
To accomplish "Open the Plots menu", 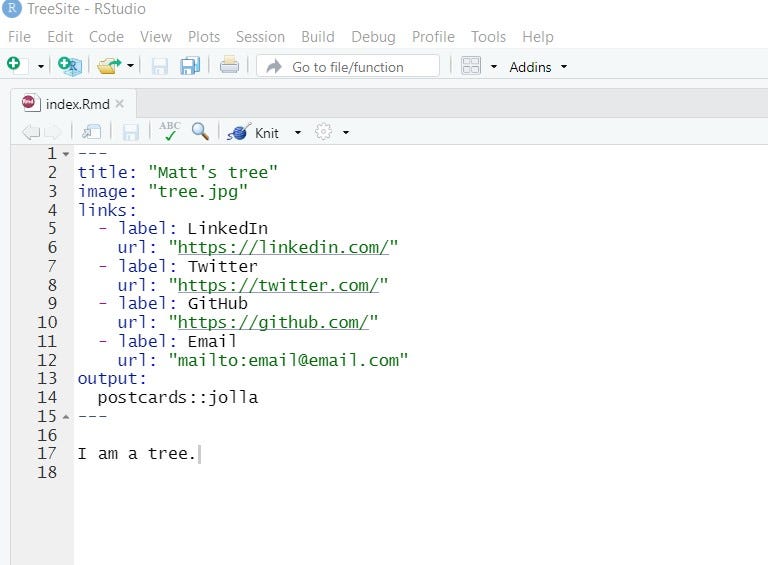I will (204, 37).
